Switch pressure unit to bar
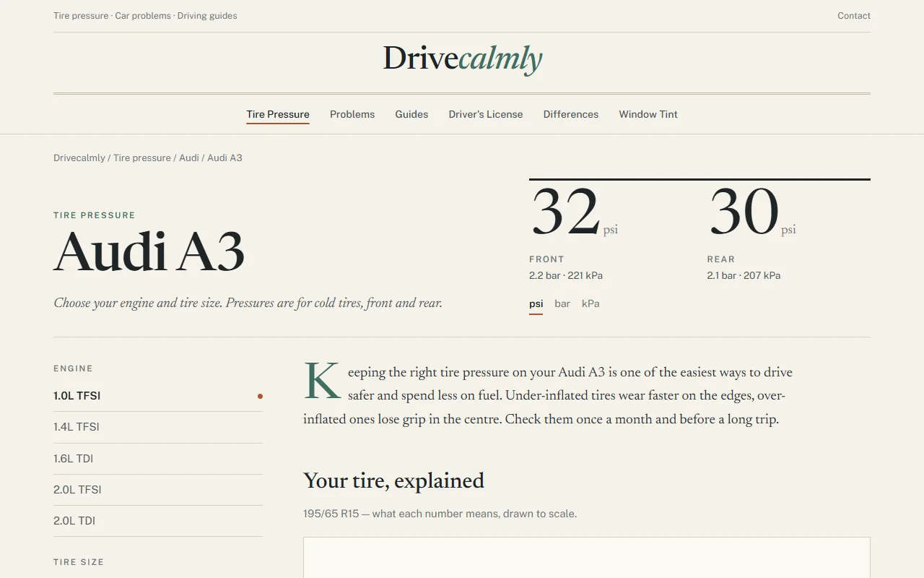 coord(562,304)
